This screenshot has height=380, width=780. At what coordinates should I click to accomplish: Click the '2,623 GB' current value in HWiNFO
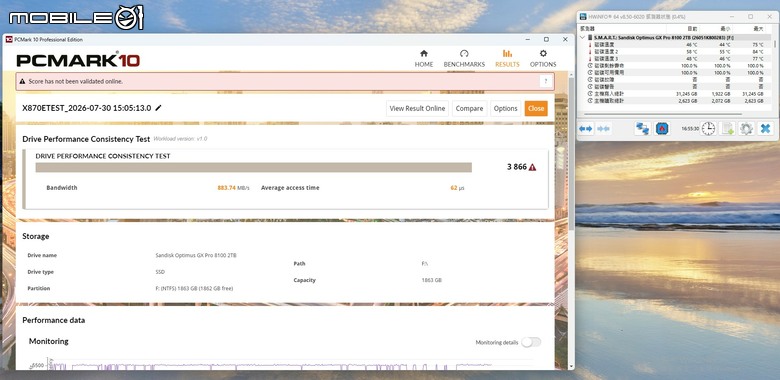pos(687,100)
